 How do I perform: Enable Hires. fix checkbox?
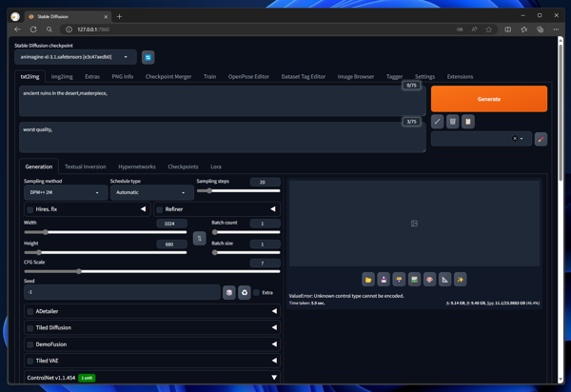coord(30,209)
